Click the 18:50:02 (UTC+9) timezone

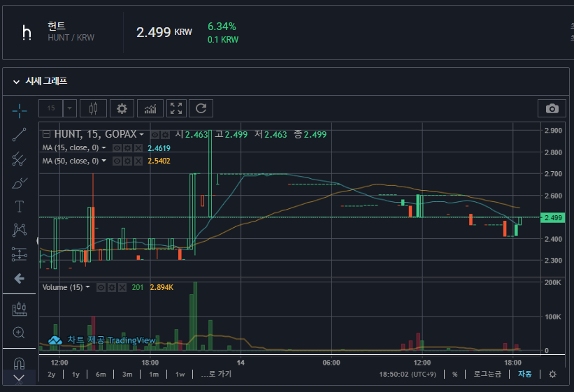coord(408,374)
